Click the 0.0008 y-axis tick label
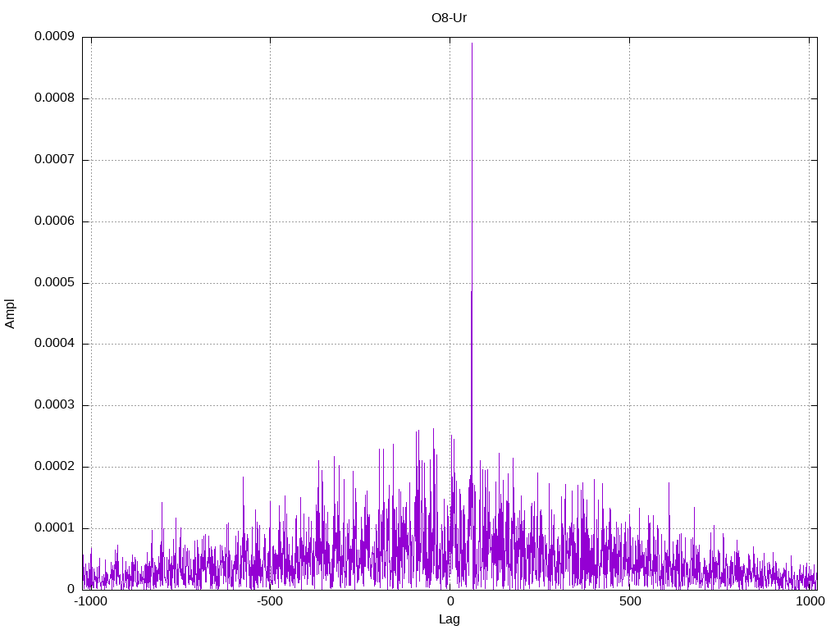This screenshot has width=840, height=630. tap(55, 98)
